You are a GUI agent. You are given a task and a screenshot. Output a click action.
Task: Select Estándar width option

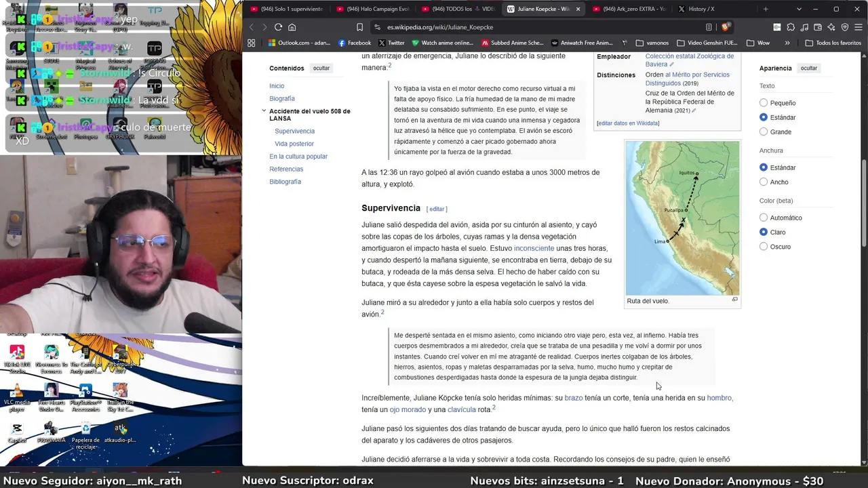pos(764,167)
